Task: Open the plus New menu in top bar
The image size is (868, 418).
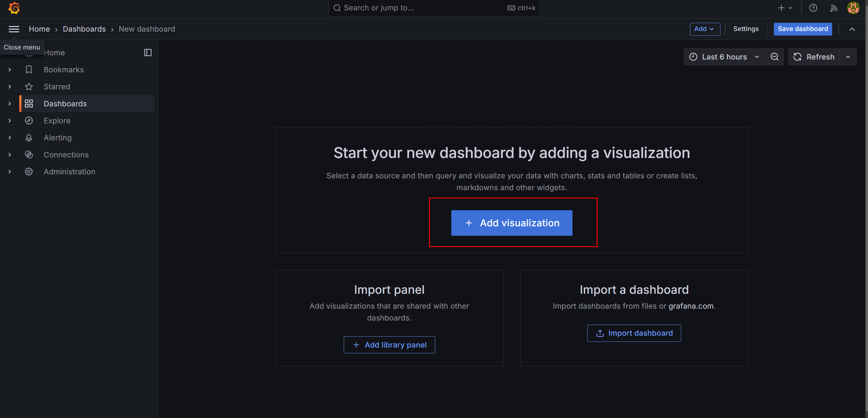Action: [785, 8]
